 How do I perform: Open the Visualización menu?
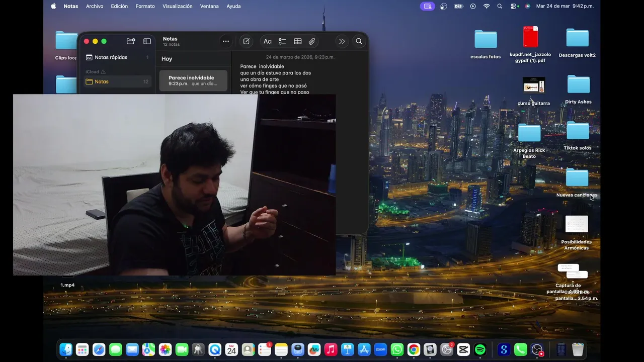pyautogui.click(x=177, y=6)
